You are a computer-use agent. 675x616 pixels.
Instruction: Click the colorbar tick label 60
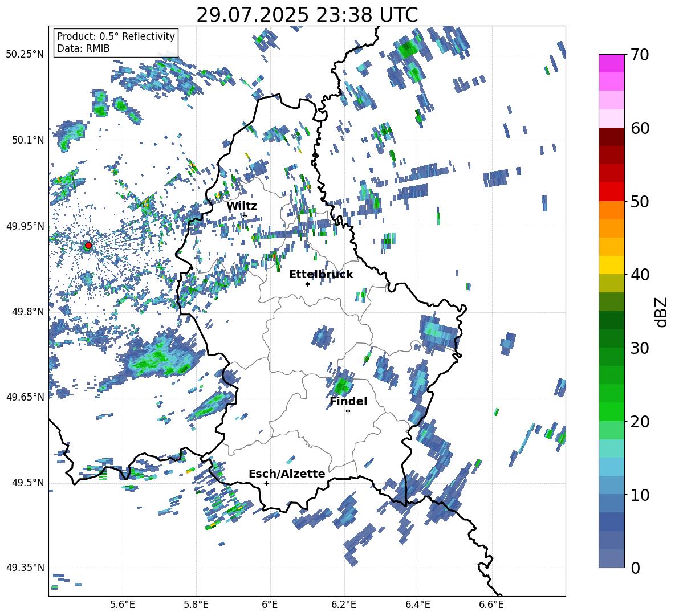640,128
